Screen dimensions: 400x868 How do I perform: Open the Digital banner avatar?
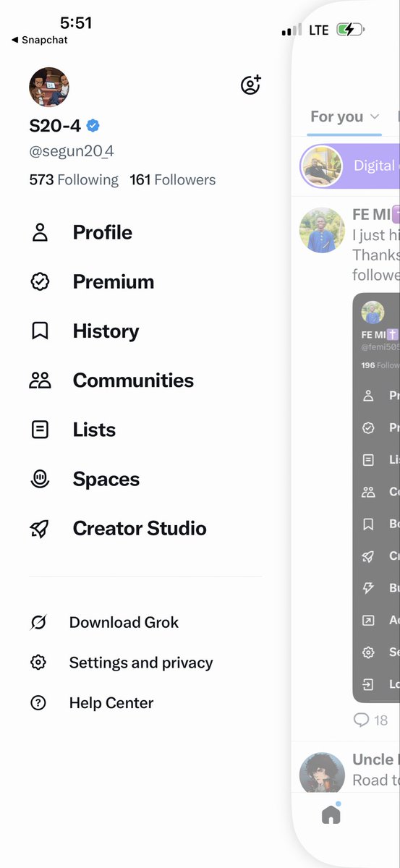(321, 166)
